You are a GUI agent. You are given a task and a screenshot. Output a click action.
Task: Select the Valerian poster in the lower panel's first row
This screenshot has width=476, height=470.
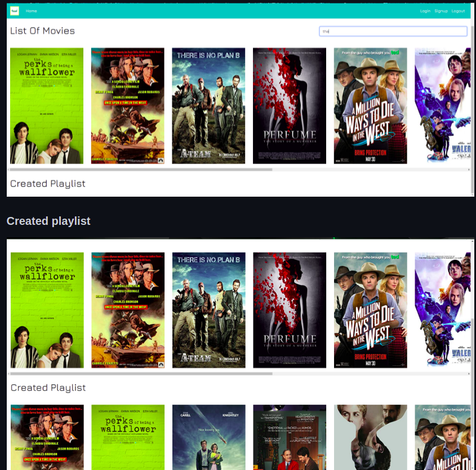(x=443, y=311)
